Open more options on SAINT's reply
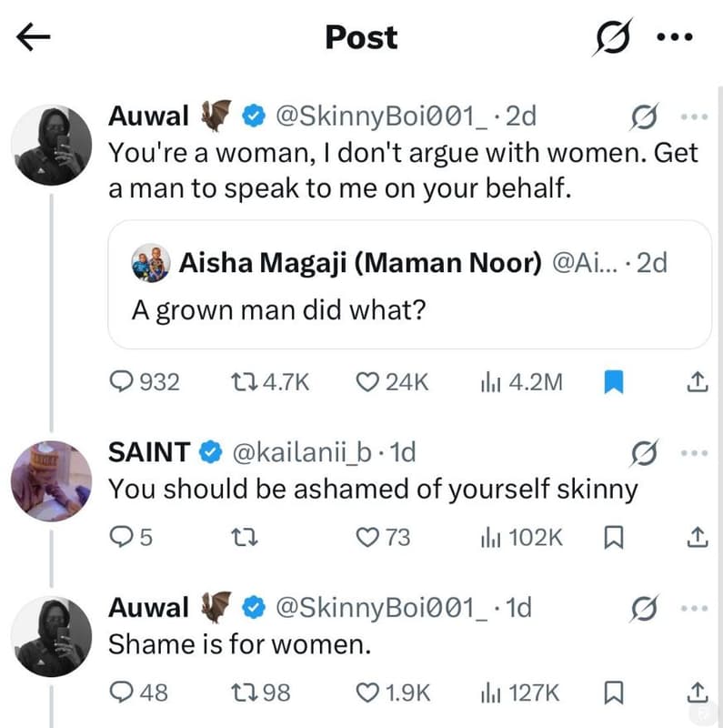Screen dimensions: 723x728 (694, 451)
